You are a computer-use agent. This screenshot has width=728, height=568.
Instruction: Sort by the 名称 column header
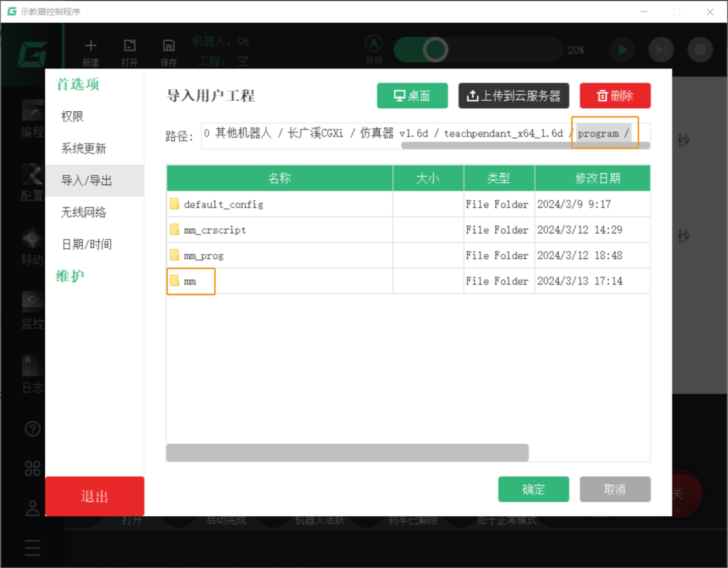click(x=280, y=178)
